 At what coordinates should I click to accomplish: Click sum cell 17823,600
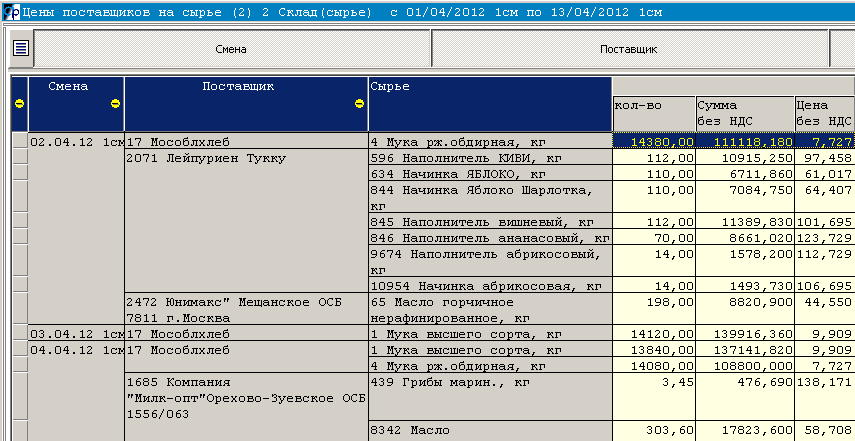tap(745, 431)
